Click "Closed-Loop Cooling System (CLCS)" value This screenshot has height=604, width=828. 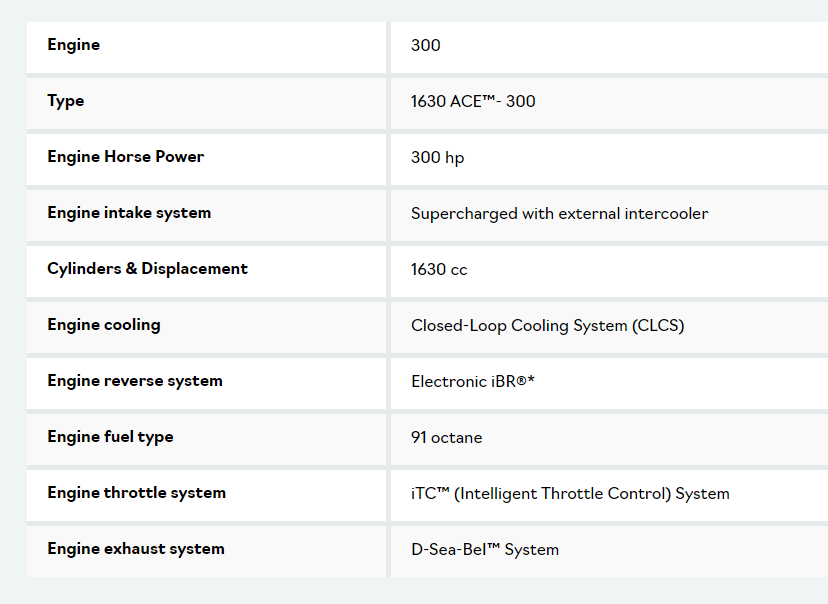547,326
